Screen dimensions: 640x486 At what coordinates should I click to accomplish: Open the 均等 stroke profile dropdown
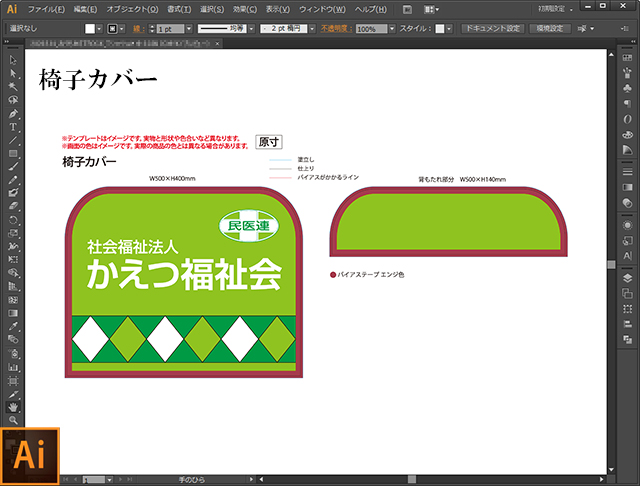251,29
